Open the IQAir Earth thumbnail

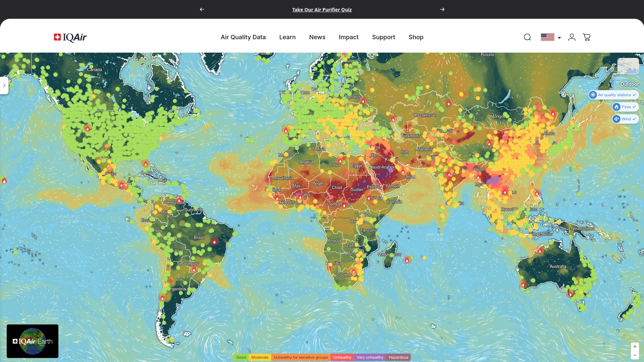(33, 341)
